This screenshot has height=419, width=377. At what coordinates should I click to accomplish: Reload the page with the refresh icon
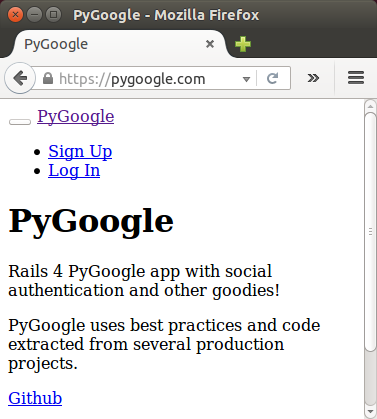pos(273,79)
